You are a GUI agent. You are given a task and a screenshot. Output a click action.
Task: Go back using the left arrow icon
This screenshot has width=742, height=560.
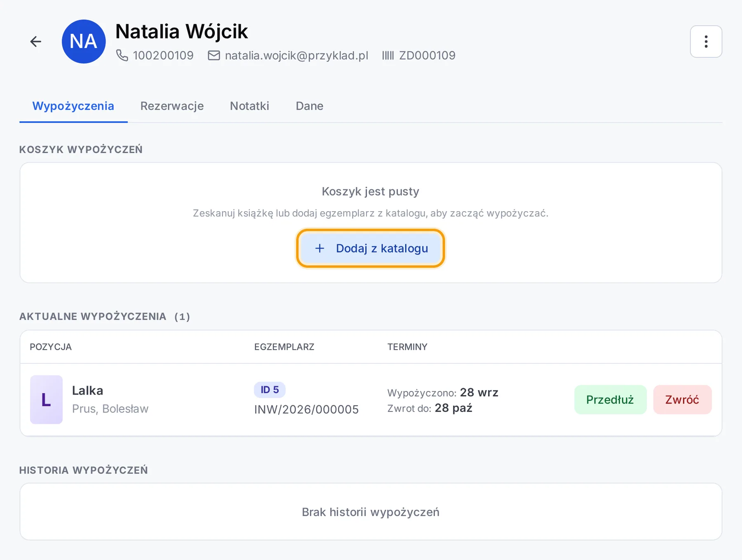[x=36, y=42]
